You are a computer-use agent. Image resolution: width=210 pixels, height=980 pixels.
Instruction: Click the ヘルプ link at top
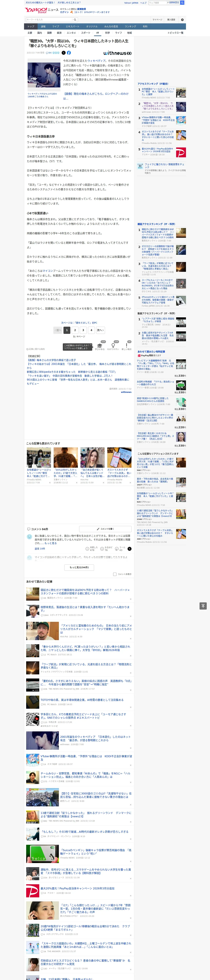click(x=143, y=3)
